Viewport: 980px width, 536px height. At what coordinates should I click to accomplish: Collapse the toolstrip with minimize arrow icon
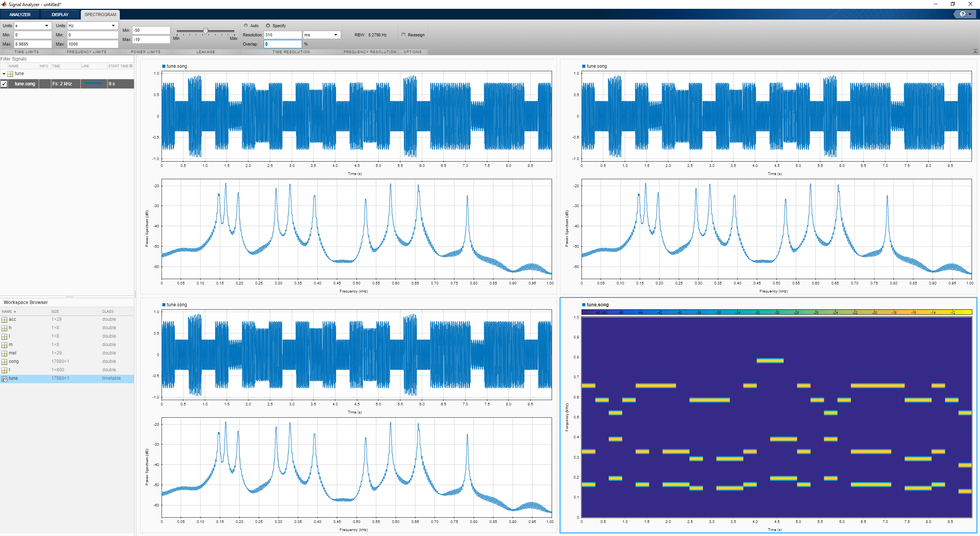[975, 51]
